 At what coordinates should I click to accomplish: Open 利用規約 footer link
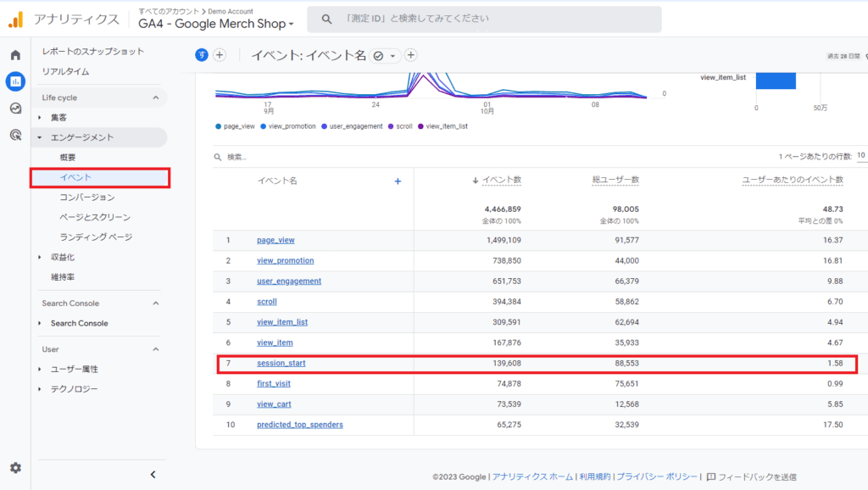tap(594, 476)
